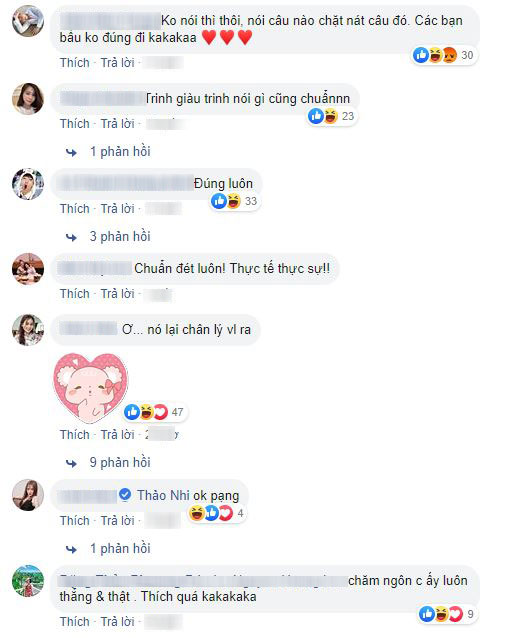This screenshot has height=638, width=514.
Task: Open reactions list on 'Đúng luôn' comment
Action: 234,201
